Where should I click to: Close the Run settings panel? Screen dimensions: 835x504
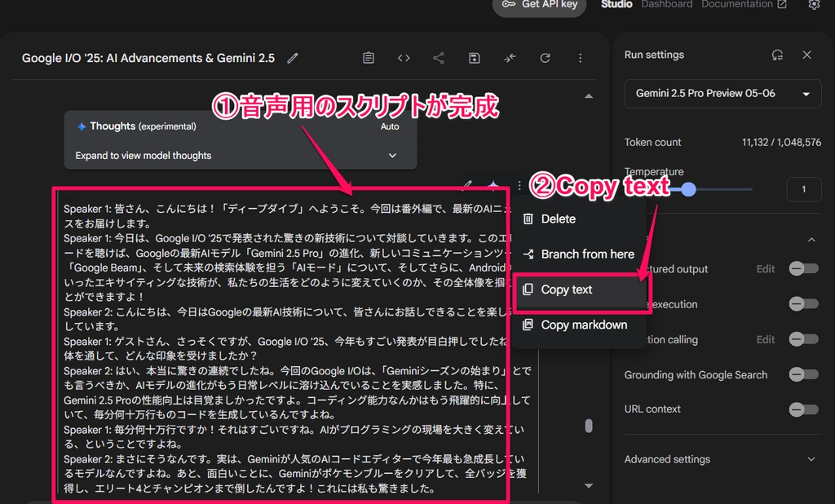tap(806, 55)
